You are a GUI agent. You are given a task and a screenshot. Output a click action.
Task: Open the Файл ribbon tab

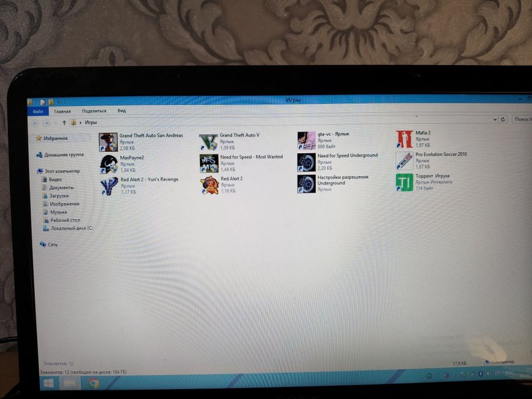38,112
